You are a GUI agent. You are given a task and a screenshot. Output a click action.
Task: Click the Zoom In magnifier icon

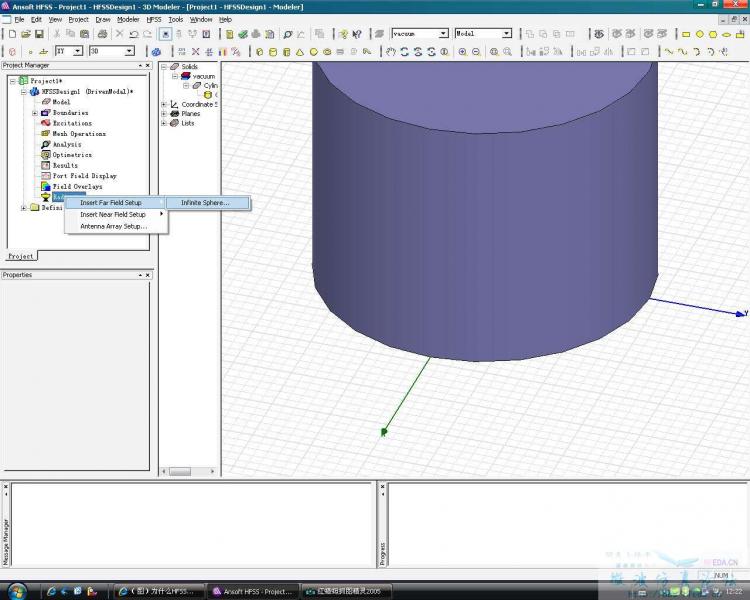click(463, 52)
